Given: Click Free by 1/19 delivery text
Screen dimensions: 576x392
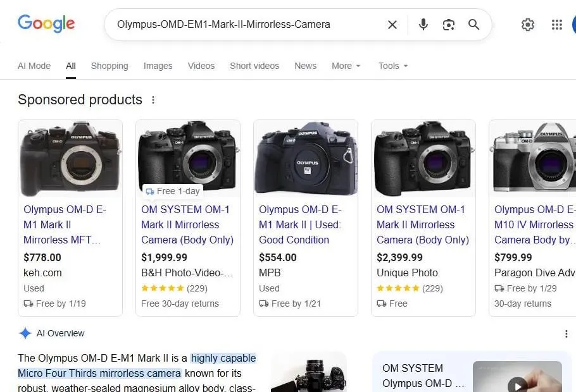Looking at the screenshot, I should tap(54, 304).
